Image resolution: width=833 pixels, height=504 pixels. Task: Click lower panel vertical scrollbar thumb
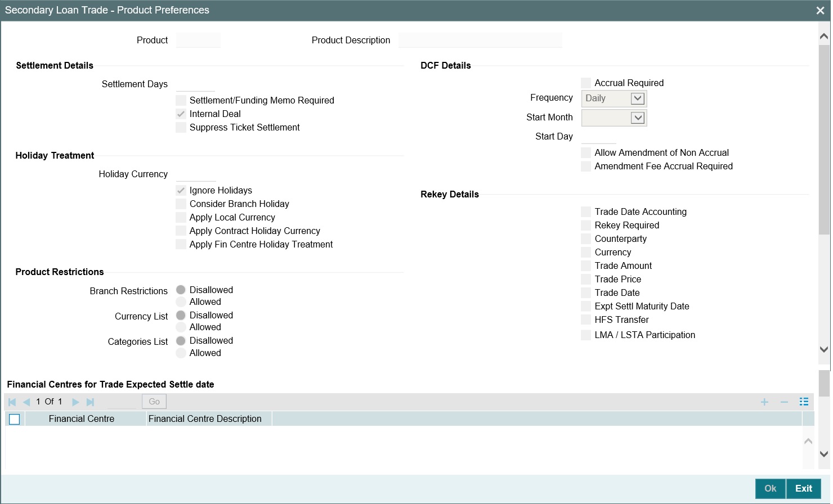[824, 384]
